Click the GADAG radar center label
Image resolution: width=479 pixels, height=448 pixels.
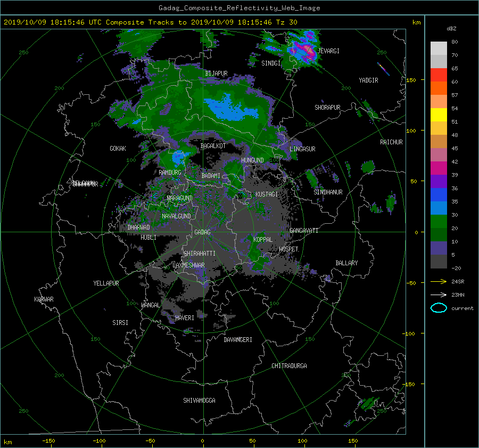203,232
